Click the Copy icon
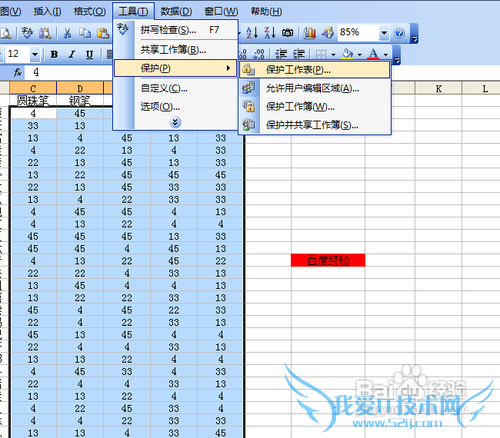The width and height of the screenshot is (500, 438). [x=85, y=33]
